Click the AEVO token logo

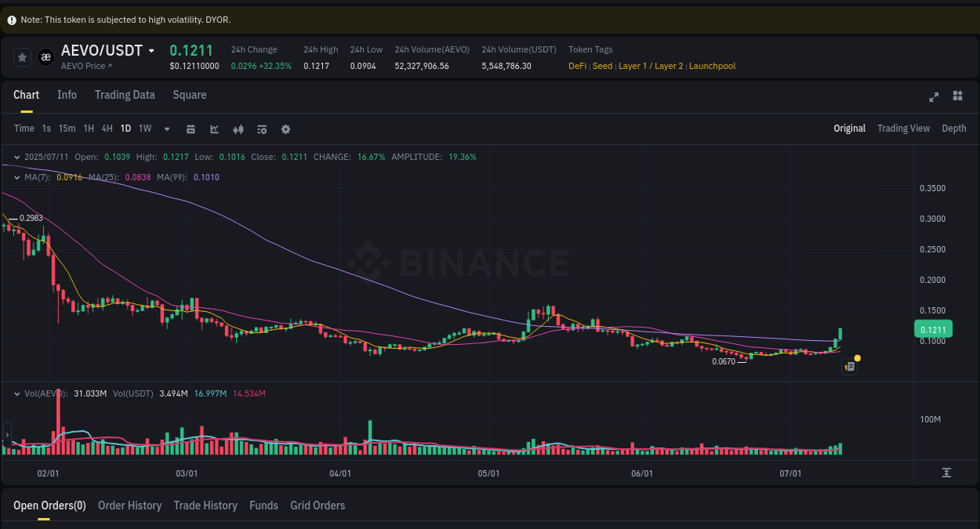point(45,56)
